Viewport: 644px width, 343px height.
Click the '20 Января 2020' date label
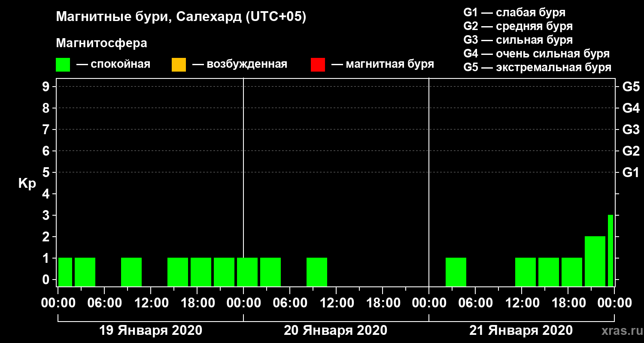pos(336,331)
